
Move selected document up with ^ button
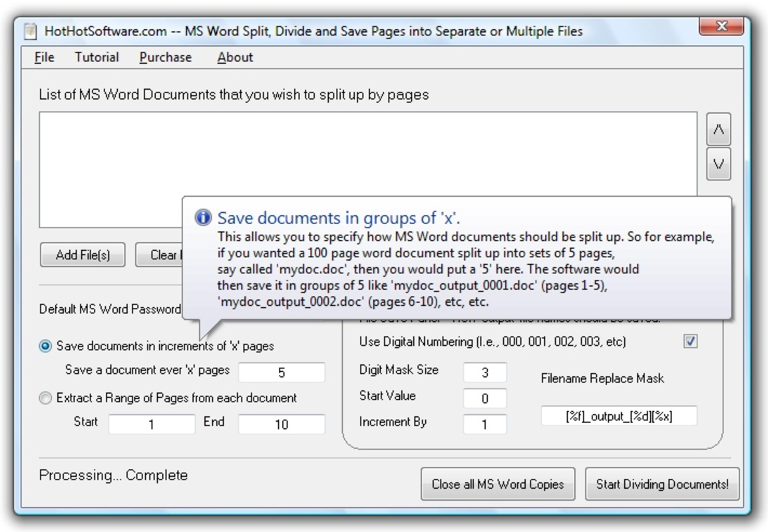[719, 130]
